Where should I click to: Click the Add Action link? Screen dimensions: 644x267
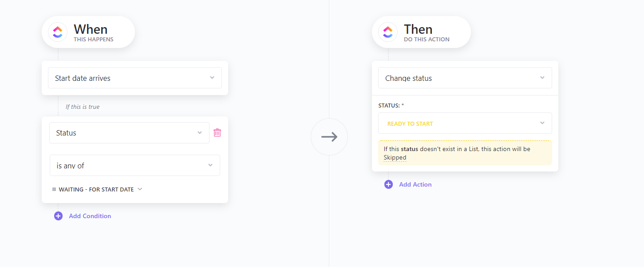(415, 184)
